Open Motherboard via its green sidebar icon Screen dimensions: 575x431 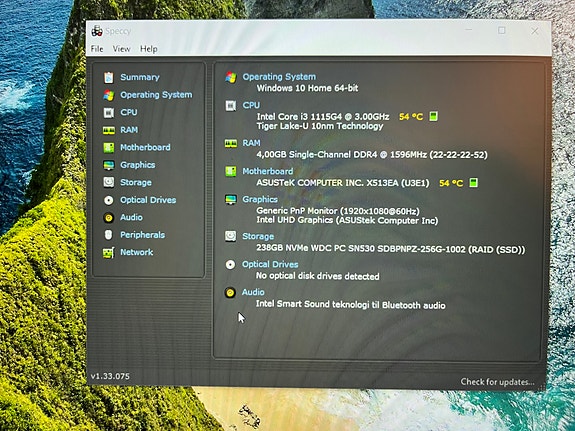coord(109,147)
